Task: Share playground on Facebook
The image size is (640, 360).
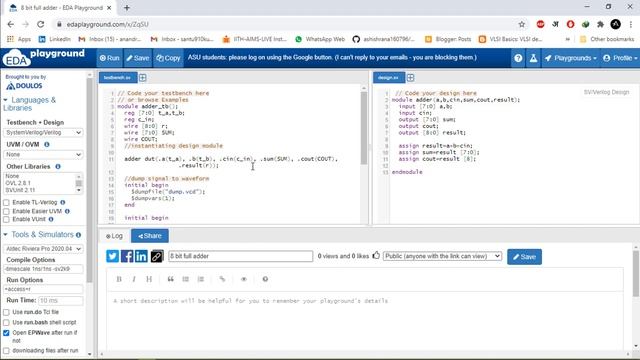Action: tap(127, 256)
